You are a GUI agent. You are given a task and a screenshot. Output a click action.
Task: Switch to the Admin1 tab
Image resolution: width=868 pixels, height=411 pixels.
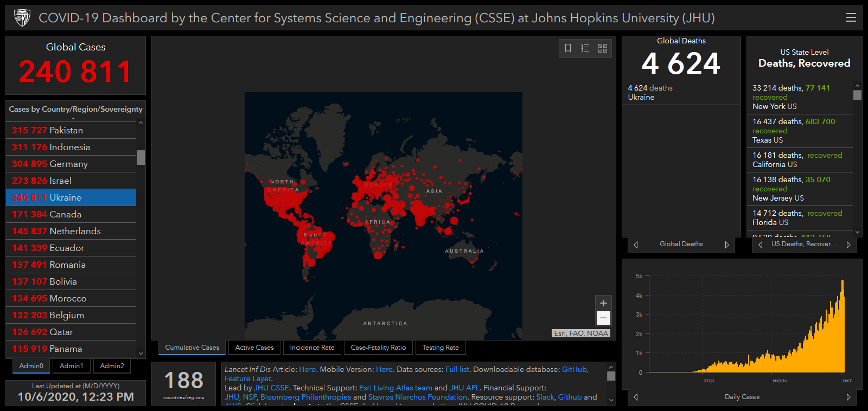point(72,366)
